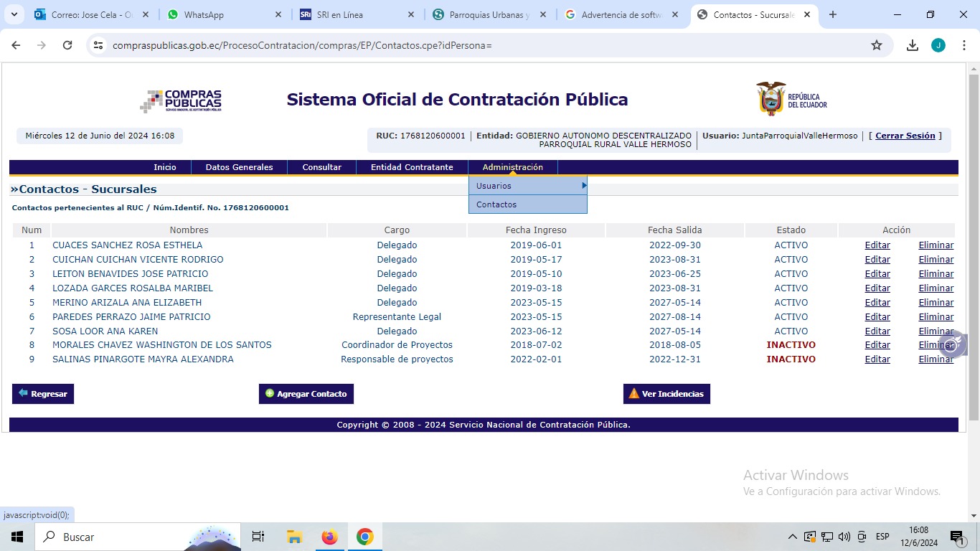The image size is (980, 551).
Task: Select Contactos in the Administración menu
Action: click(x=496, y=204)
